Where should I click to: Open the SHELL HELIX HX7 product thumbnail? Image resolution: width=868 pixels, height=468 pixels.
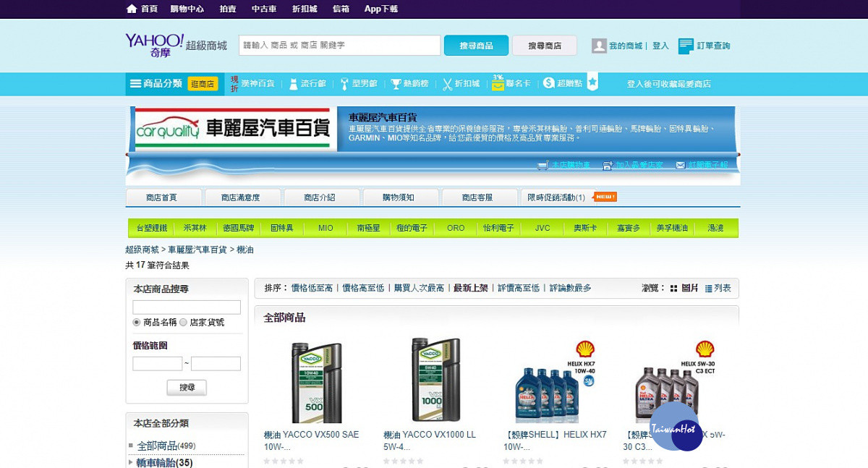556,382
